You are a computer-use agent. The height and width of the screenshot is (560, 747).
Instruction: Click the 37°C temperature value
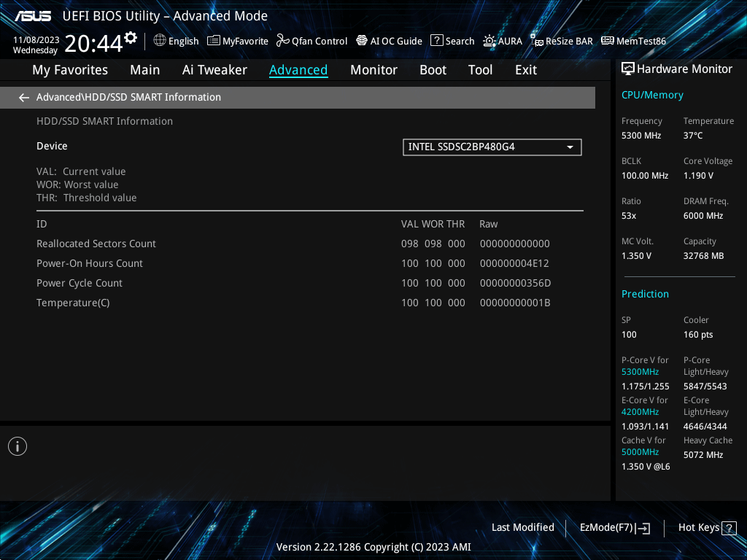pyautogui.click(x=693, y=136)
